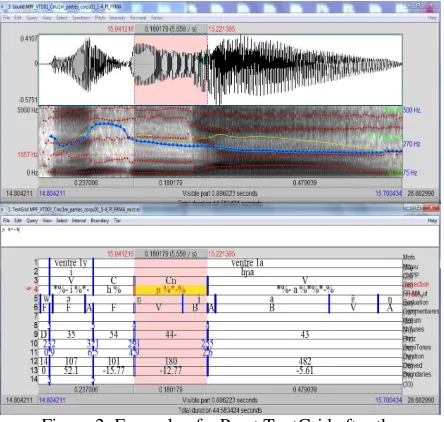Open Help in the TextGrid window

coord(432,220)
